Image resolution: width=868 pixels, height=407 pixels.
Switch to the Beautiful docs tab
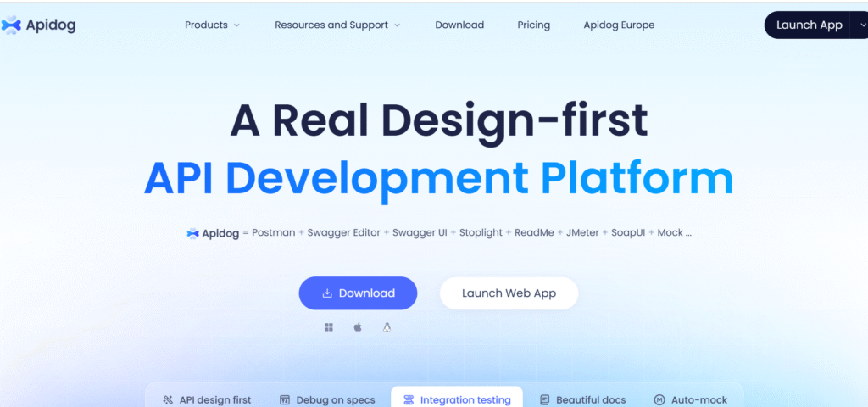582,400
